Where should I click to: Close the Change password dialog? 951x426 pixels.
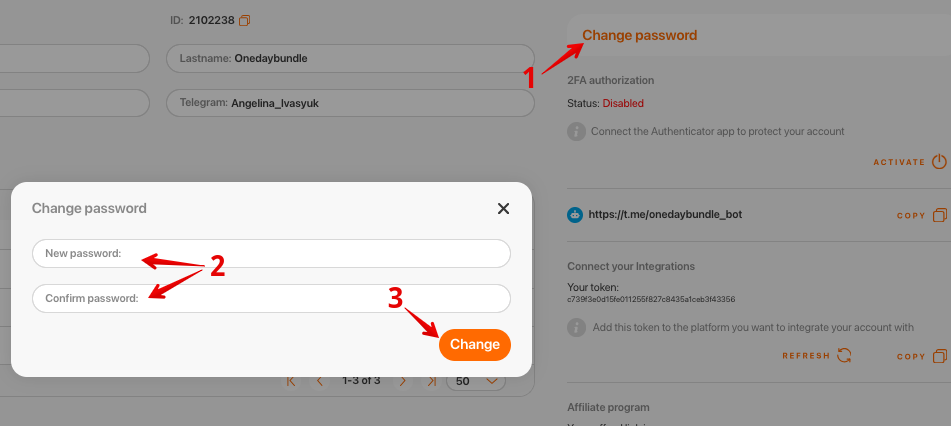pos(503,208)
